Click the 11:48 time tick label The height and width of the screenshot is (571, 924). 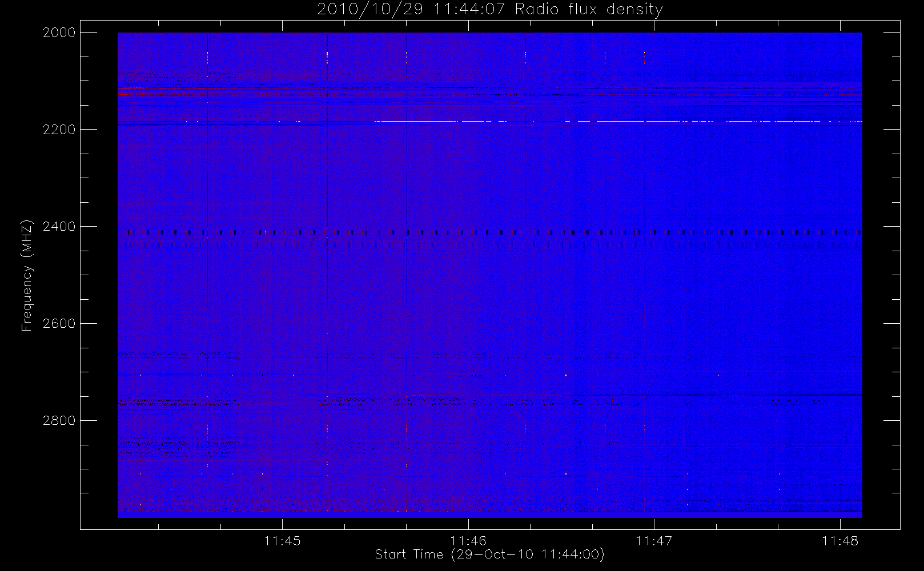pyautogui.click(x=840, y=541)
